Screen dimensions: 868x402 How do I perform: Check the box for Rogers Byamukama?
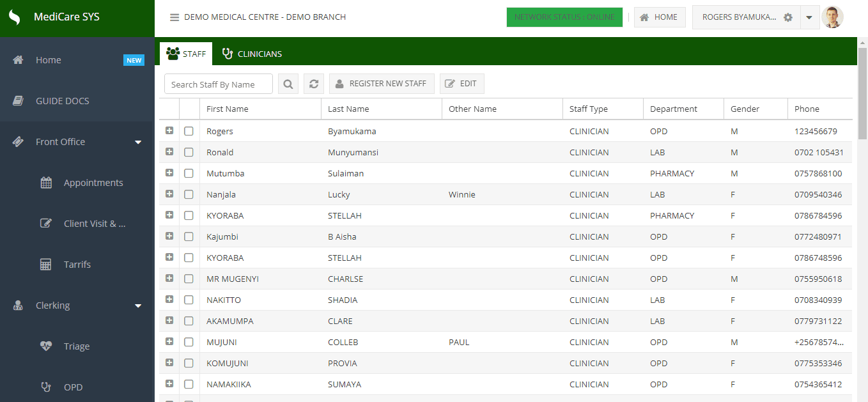pyautogui.click(x=189, y=131)
